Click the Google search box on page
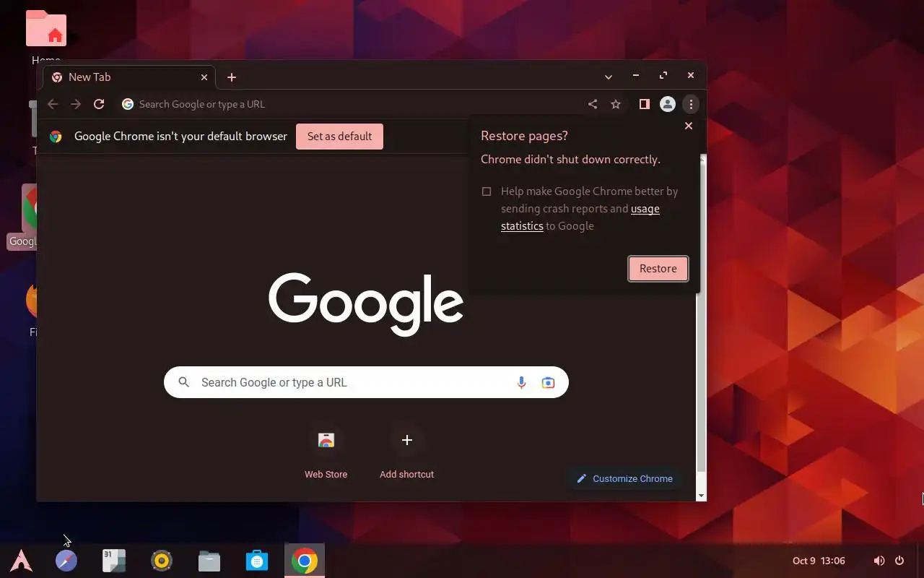924x578 pixels. (366, 382)
